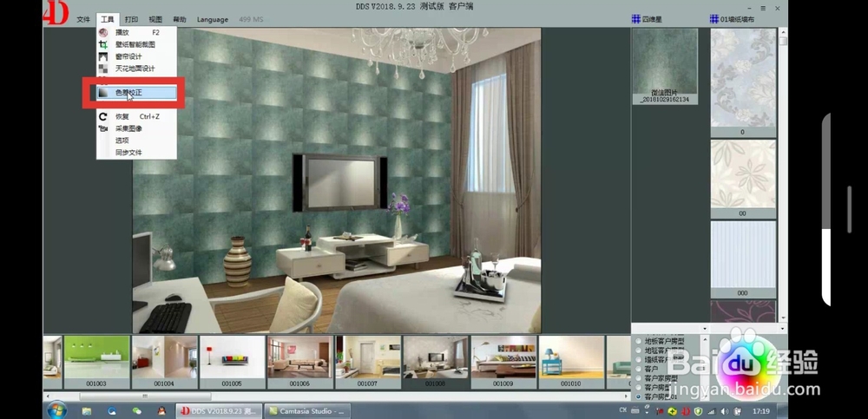Open the 帮助 menu
868x419 pixels.
pos(180,19)
